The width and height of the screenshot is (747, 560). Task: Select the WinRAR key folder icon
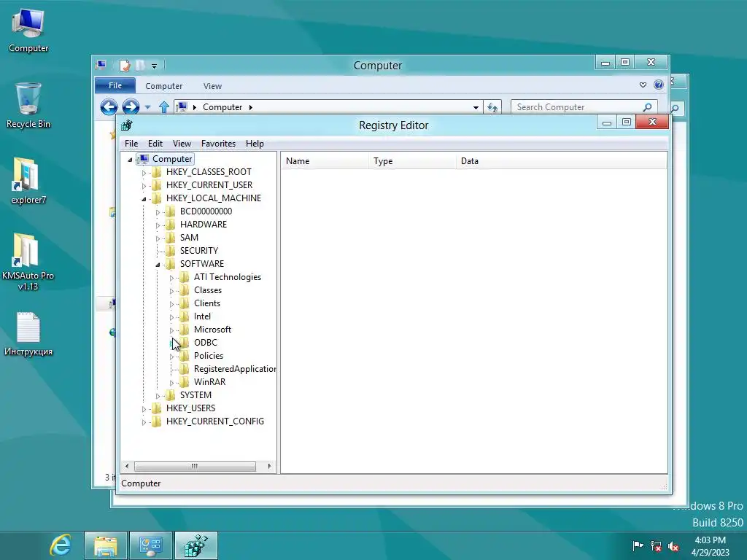[x=185, y=382]
